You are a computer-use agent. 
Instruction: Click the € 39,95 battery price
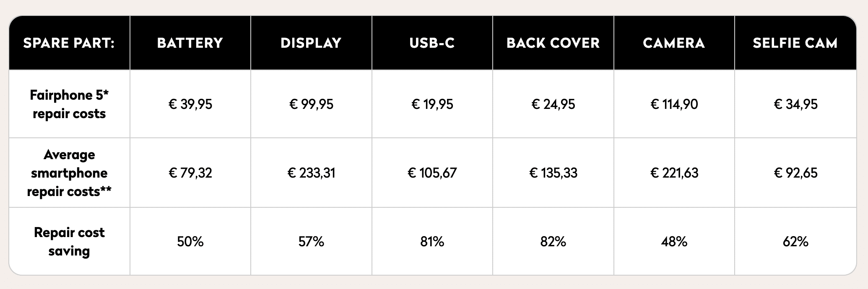coord(190,104)
